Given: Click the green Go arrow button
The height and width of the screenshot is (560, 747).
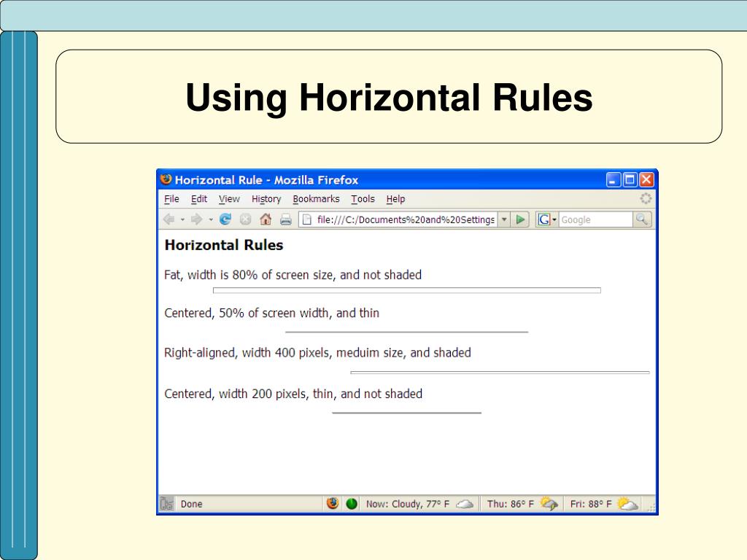Looking at the screenshot, I should (520, 219).
